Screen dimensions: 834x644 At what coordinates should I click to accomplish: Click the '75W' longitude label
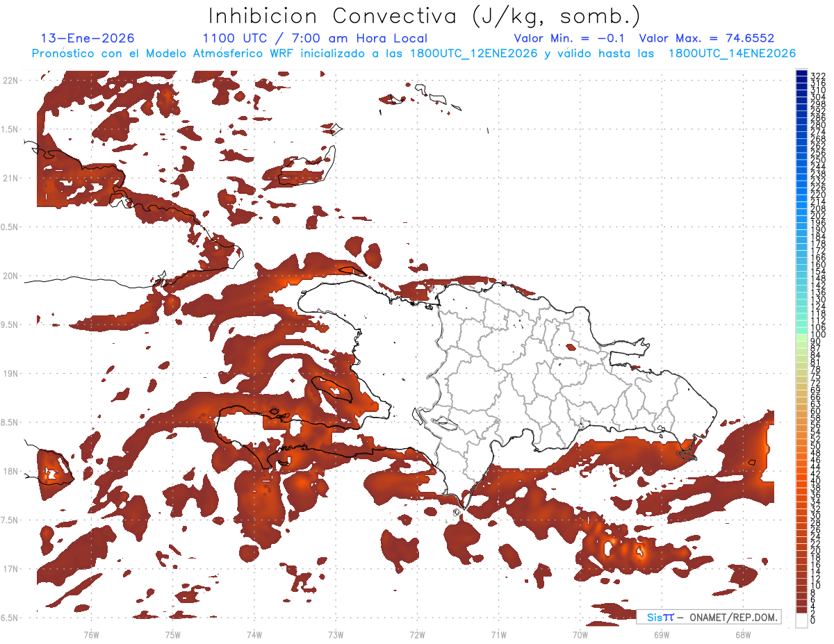coord(172,635)
